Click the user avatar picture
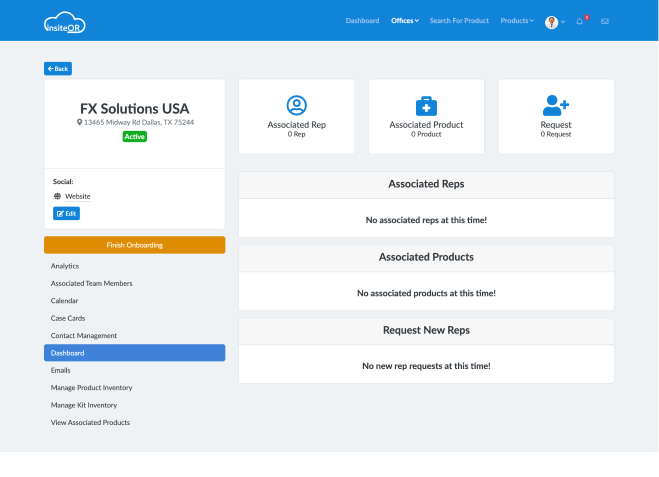 tap(551, 22)
